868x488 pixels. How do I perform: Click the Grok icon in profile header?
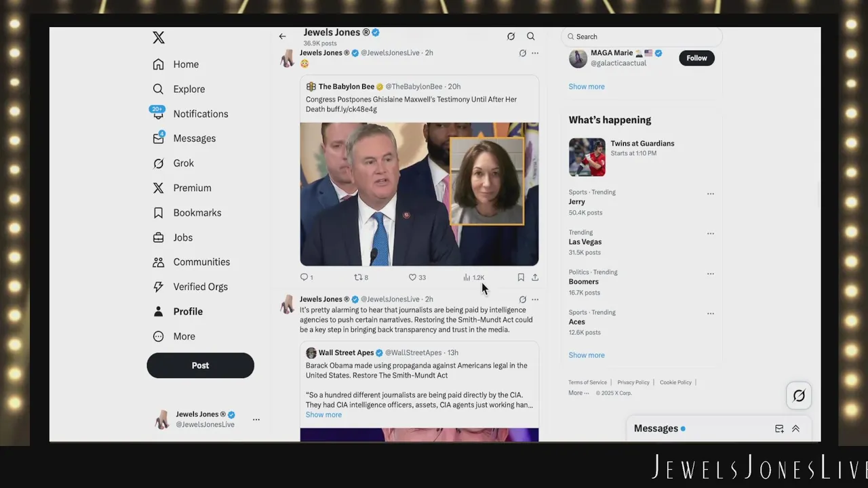[x=511, y=37]
